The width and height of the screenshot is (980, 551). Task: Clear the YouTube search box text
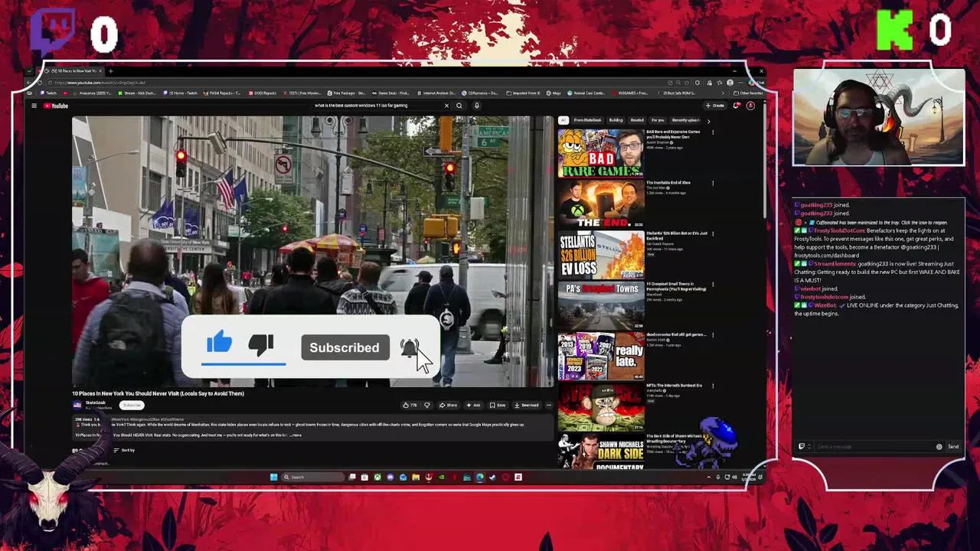coord(446,106)
